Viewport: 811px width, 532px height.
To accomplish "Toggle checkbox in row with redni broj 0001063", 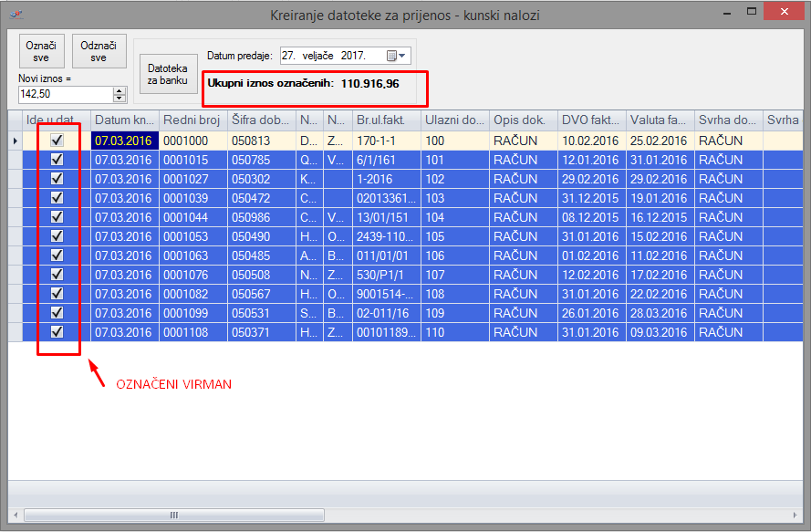I will (57, 256).
